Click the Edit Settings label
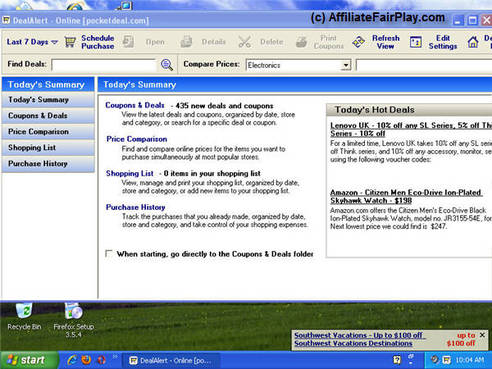The height and width of the screenshot is (369, 492). click(x=443, y=42)
